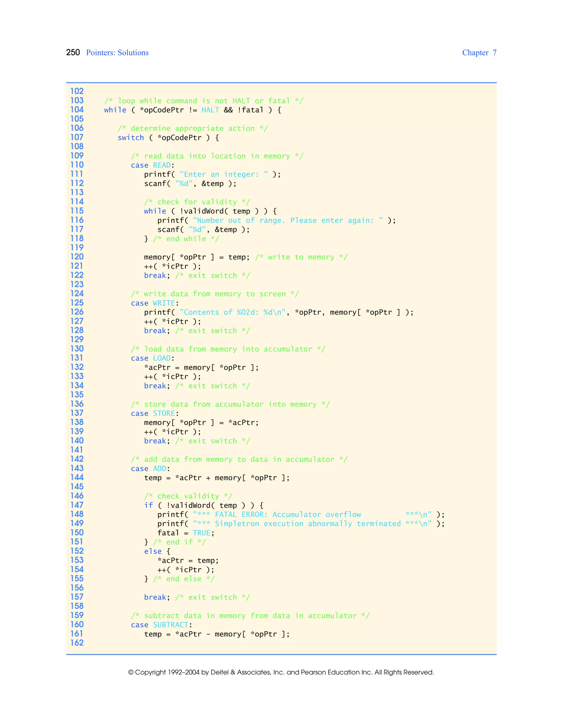Click the 'write to memory' comment

coord(301,257)
